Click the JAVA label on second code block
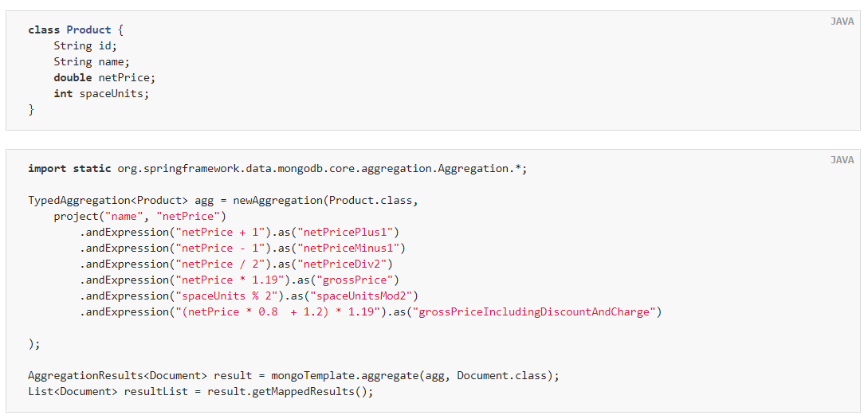 tap(842, 160)
